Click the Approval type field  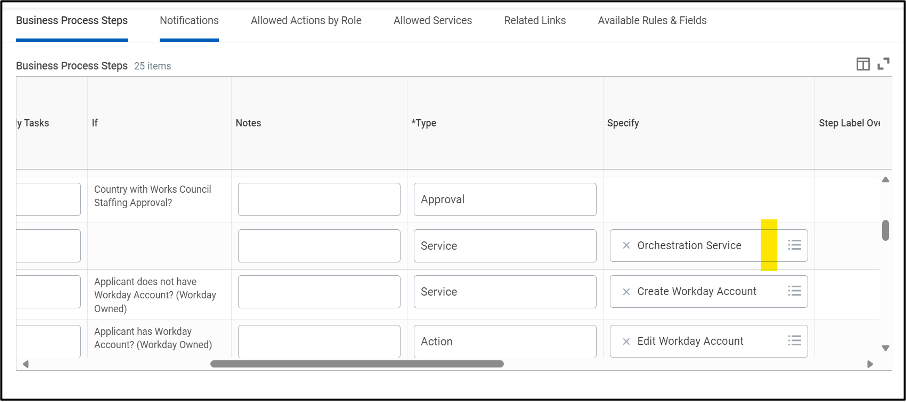505,199
